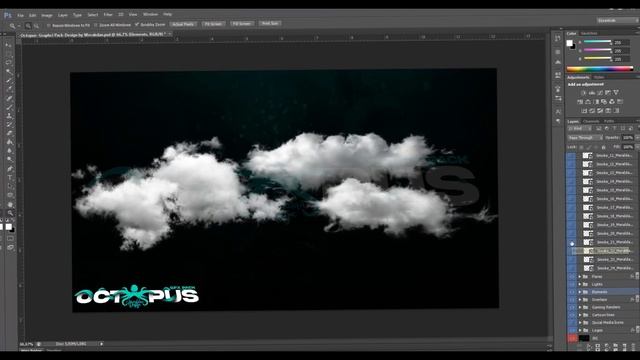Image resolution: width=640 pixels, height=360 pixels.
Task: Toggle visibility of Smoke_14 layer
Action: tap(572, 182)
